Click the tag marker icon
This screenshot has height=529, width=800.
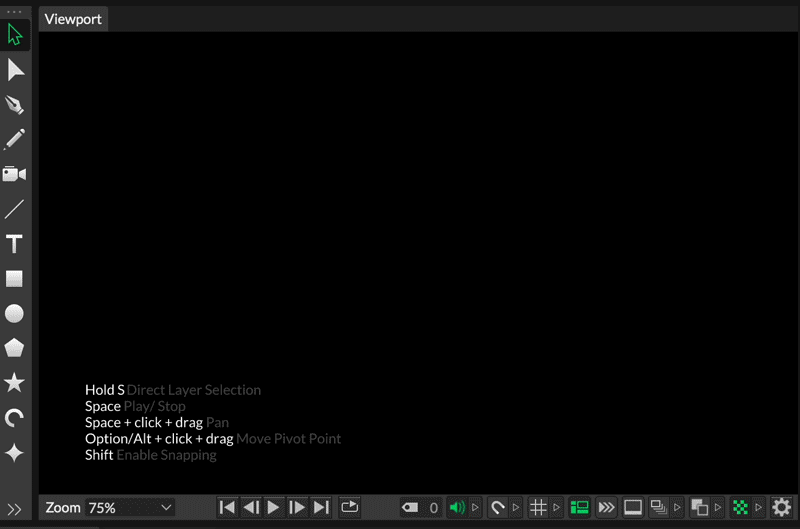410,508
